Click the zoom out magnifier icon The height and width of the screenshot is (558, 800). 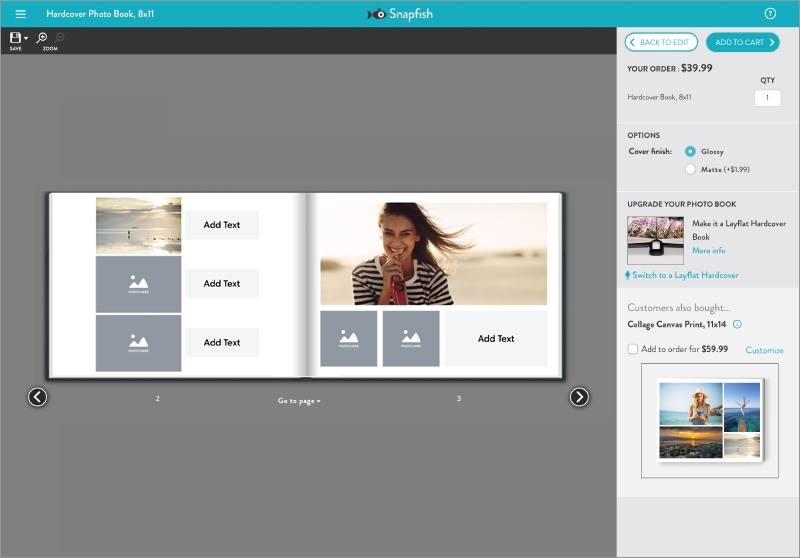[x=60, y=38]
